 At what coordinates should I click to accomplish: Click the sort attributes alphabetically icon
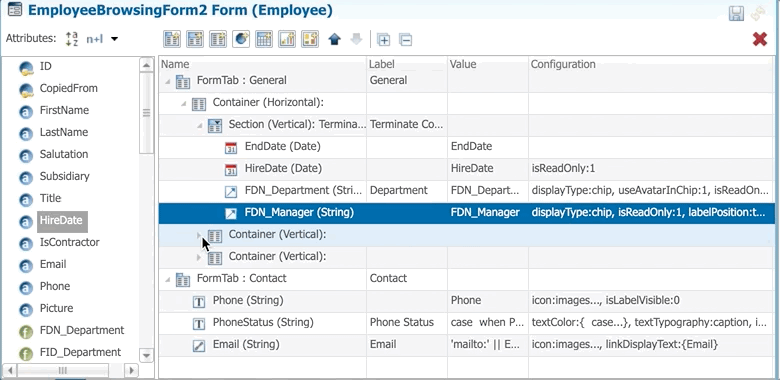72,39
